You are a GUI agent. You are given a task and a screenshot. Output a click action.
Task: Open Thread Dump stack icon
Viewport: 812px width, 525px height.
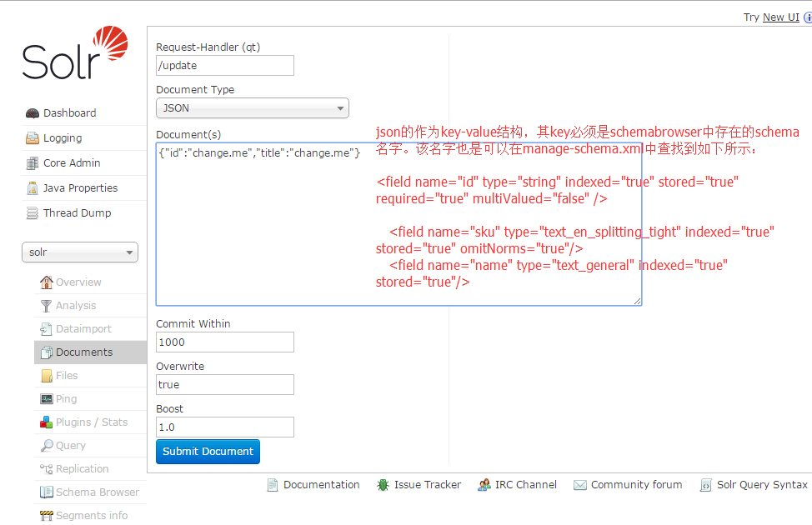pyautogui.click(x=33, y=212)
